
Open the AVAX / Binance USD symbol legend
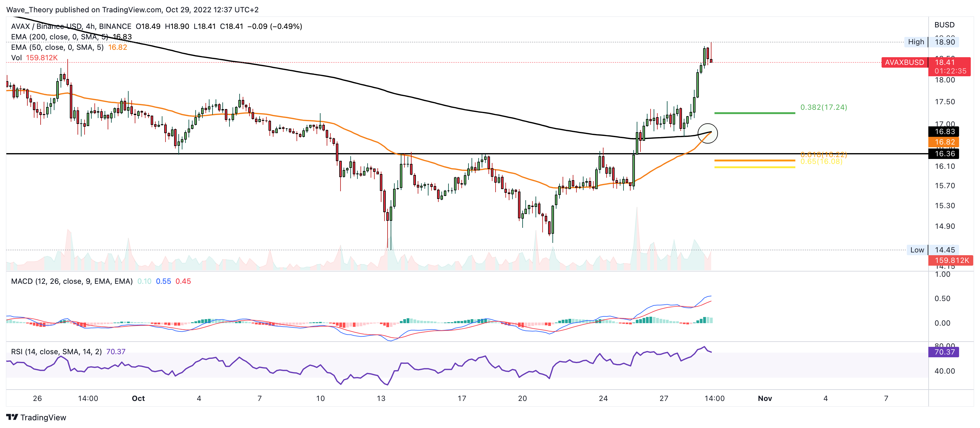(x=71, y=26)
